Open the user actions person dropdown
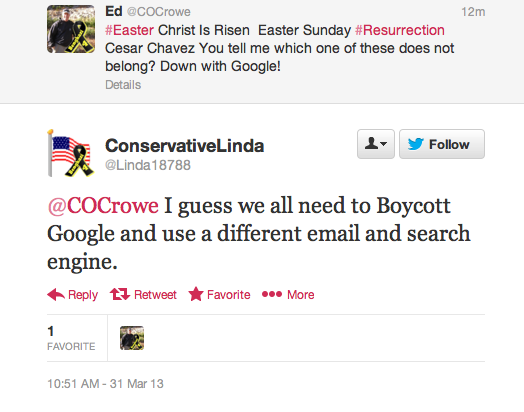The width and height of the screenshot is (524, 412). [376, 144]
